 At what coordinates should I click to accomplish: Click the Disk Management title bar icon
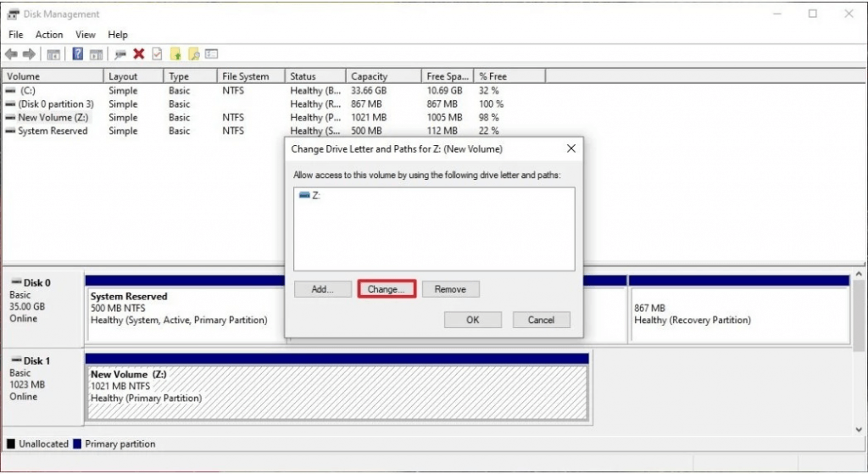(14, 14)
